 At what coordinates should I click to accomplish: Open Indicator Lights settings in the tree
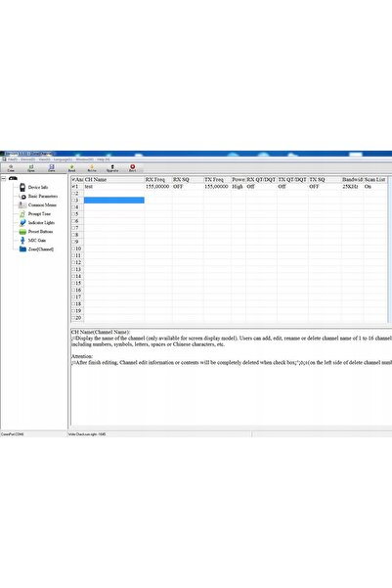click(x=41, y=223)
